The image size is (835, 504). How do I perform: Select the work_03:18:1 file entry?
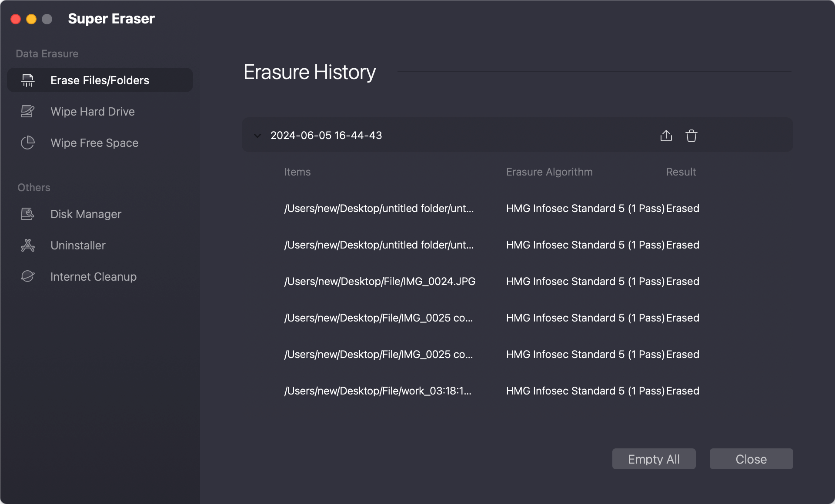[x=378, y=391]
